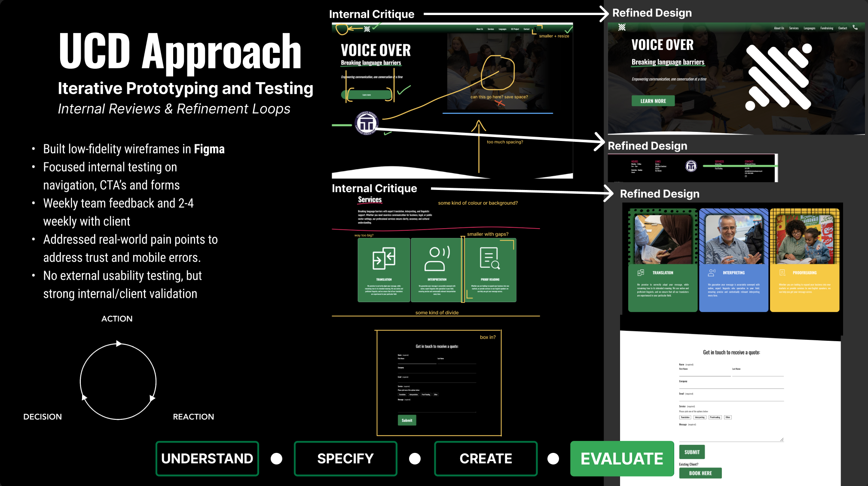Click the older man photo thumbnail on blue card
Image resolution: width=868 pixels, height=486 pixels.
click(x=734, y=239)
